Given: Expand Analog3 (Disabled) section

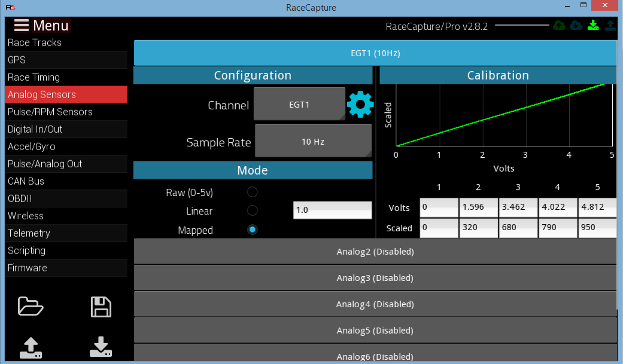Looking at the screenshot, I should click(375, 277).
